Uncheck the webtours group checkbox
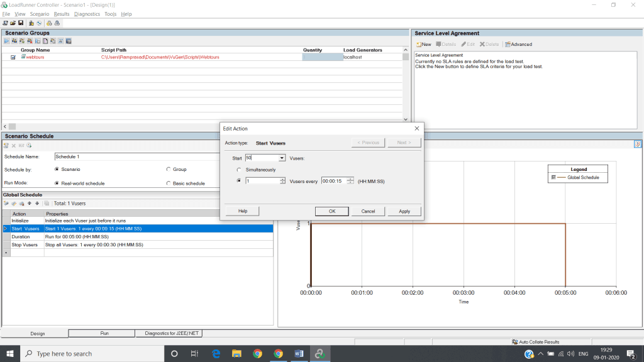Image resolution: width=644 pixels, height=362 pixels. point(13,57)
